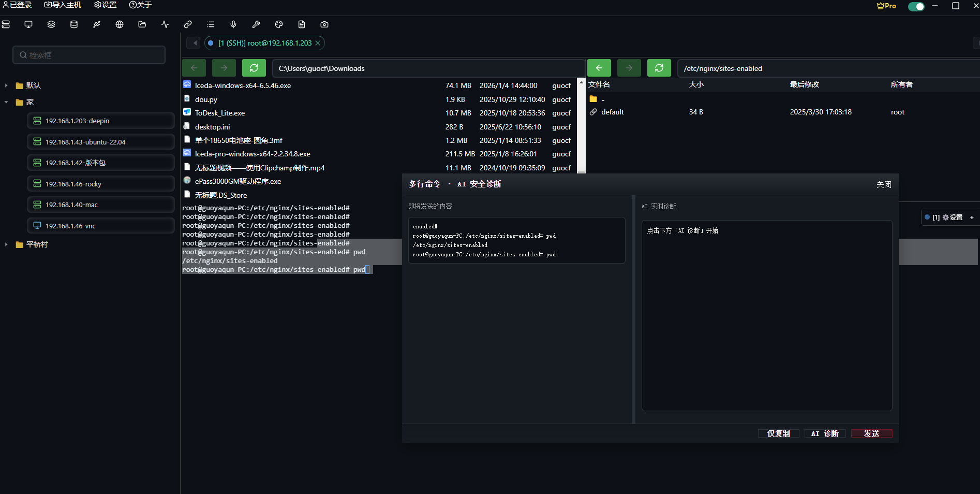The height and width of the screenshot is (494, 980).
Task: Open the globe network icon
Action: point(120,24)
